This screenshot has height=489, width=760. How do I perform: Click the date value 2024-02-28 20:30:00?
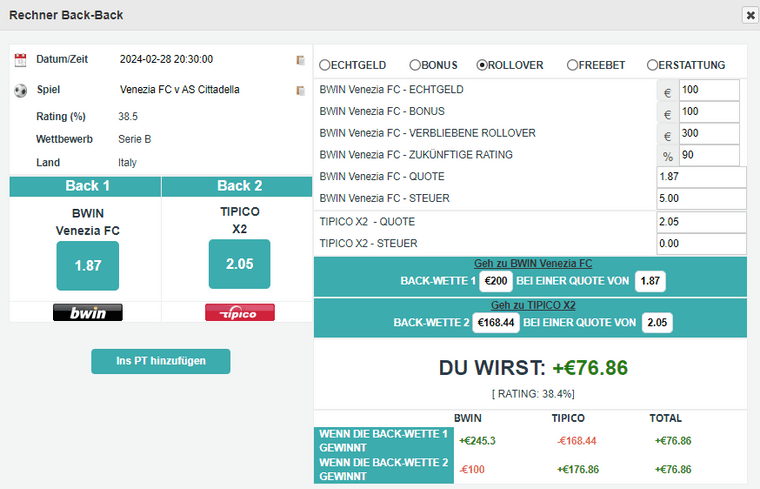tap(166, 60)
